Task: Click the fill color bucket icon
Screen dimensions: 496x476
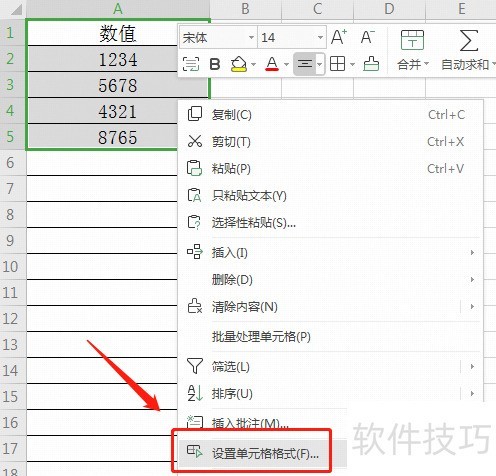Action: [239, 64]
